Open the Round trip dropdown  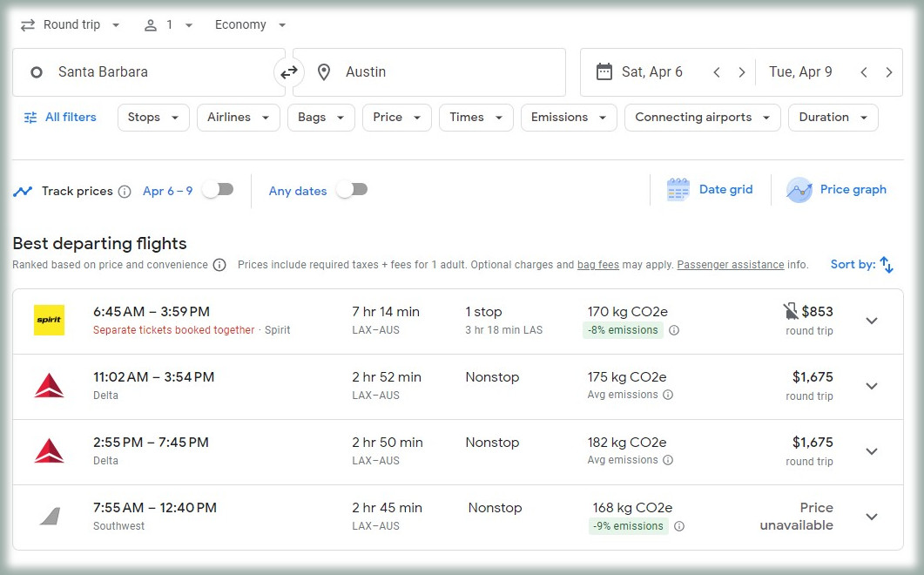pyautogui.click(x=71, y=25)
